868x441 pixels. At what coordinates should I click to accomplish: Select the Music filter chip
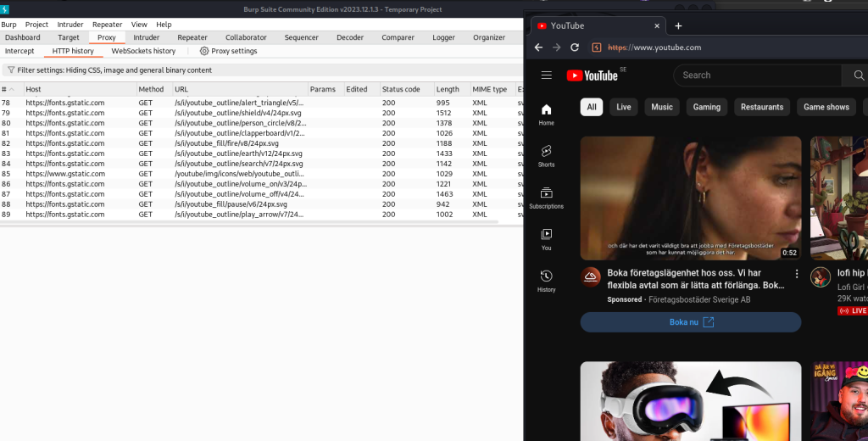point(662,107)
